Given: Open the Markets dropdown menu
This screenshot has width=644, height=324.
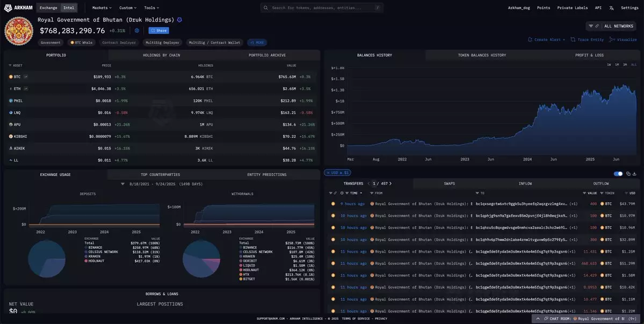Looking at the screenshot, I should tap(102, 8).
